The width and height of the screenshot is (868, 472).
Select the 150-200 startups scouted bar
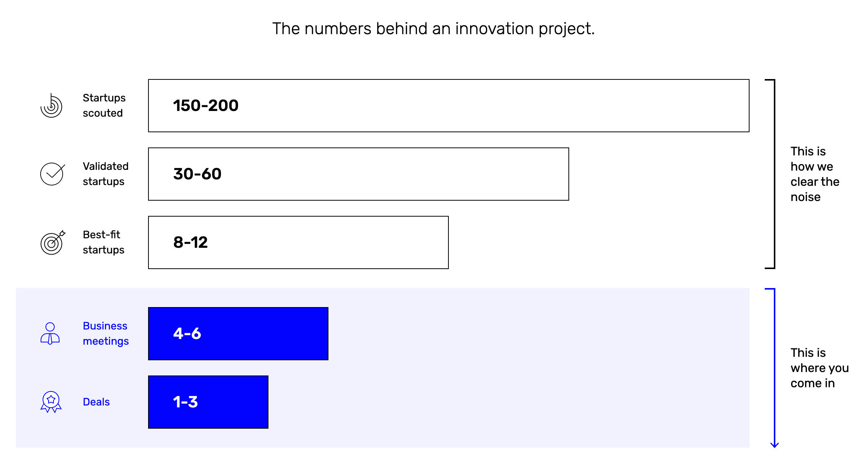(x=448, y=106)
